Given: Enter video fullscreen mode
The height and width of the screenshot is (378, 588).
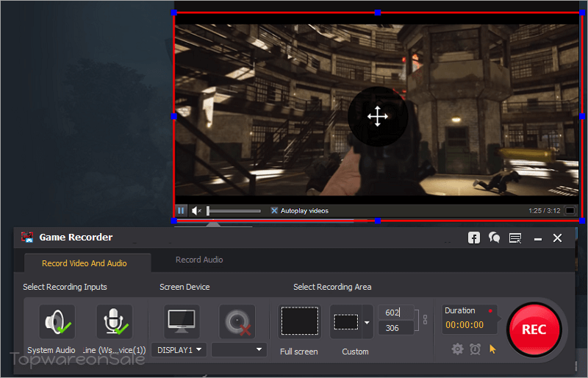Looking at the screenshot, I should 570,210.
